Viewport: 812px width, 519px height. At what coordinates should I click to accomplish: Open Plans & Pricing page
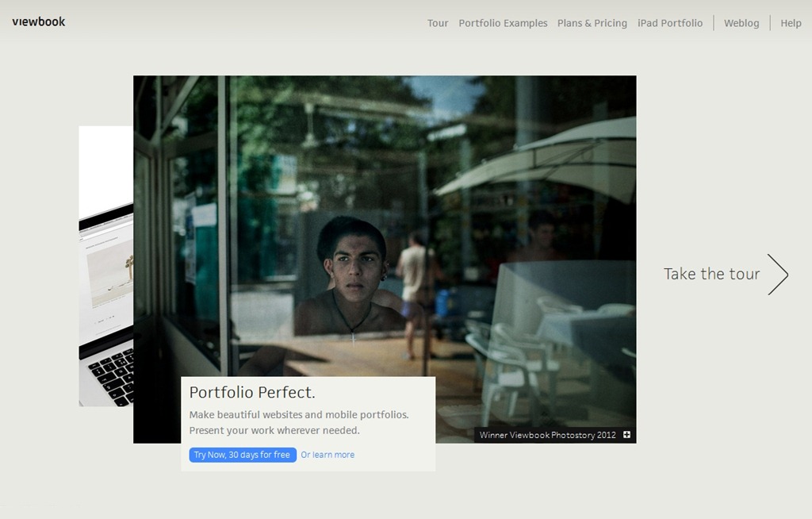(592, 23)
